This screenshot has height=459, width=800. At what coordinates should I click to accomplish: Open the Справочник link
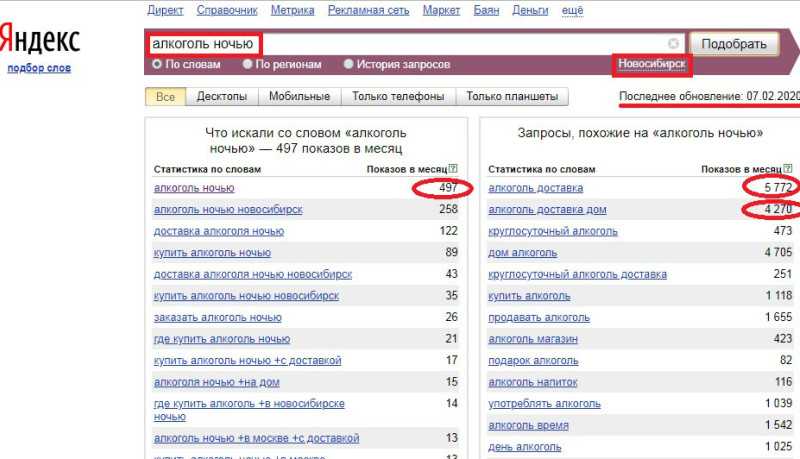(x=227, y=10)
